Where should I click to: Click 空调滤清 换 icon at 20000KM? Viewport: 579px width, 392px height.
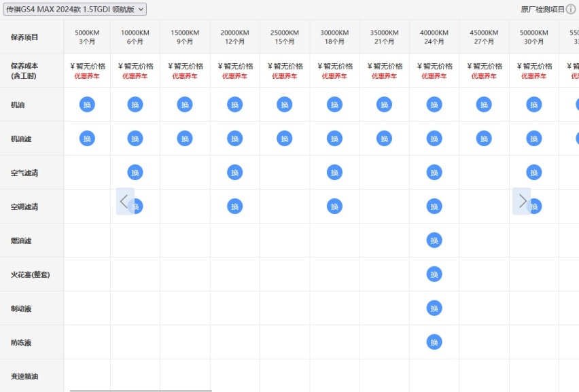click(x=235, y=207)
